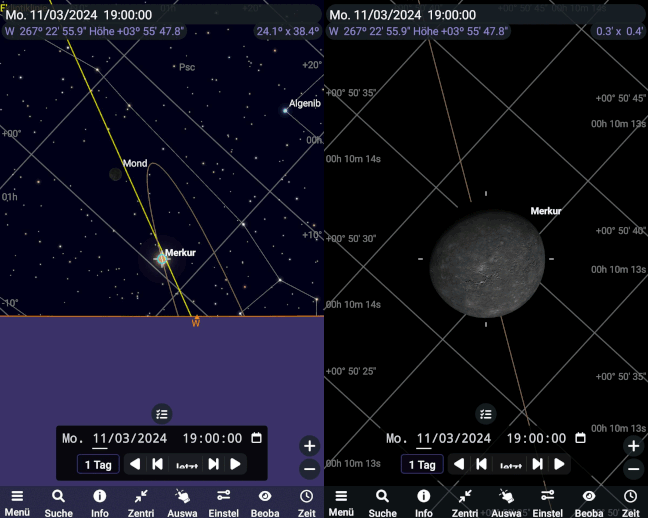Screen dimensions: 648x518
Task: Play time forward in right panel
Action: [559, 464]
